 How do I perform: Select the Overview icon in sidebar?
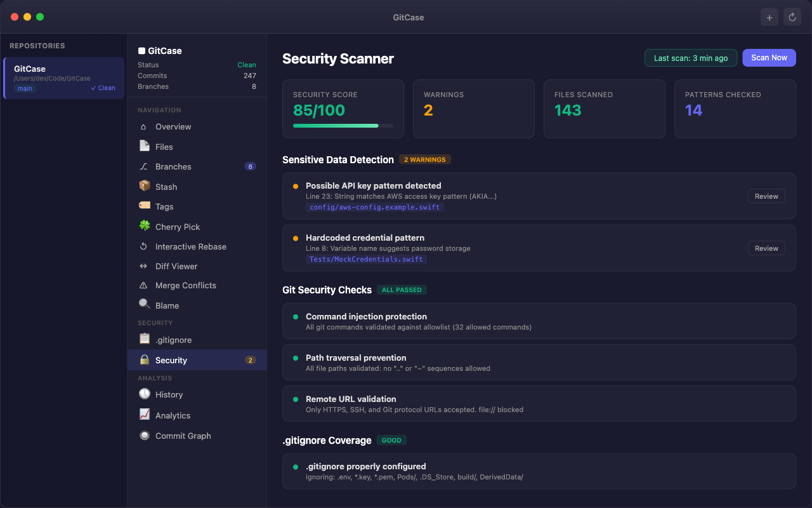coord(145,126)
